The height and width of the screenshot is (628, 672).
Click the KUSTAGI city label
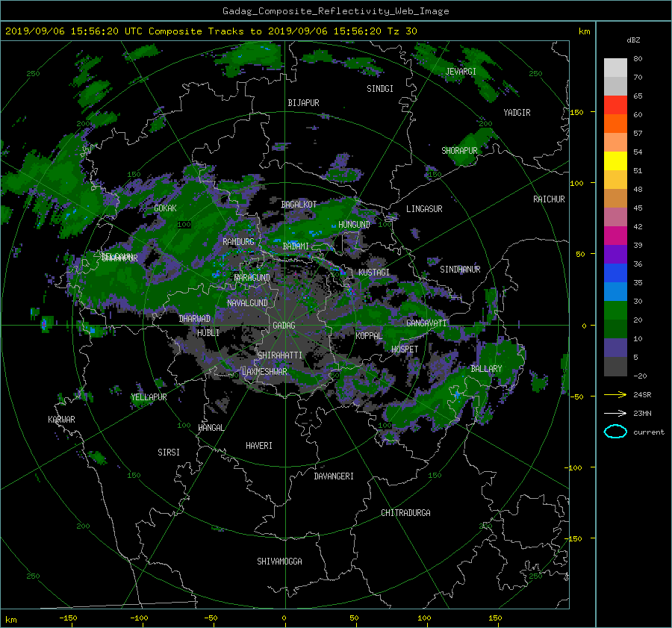(x=374, y=273)
